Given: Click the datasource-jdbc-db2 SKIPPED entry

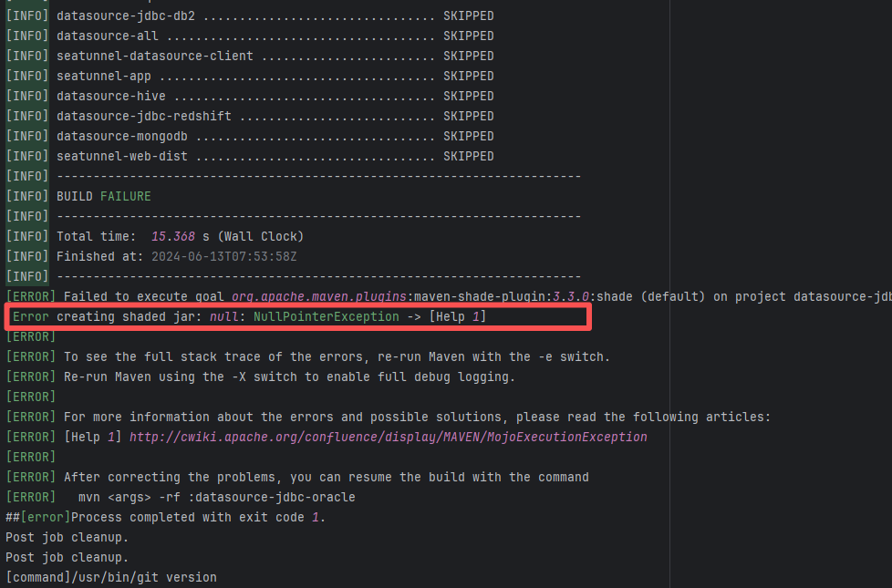Looking at the screenshot, I should tap(274, 15).
